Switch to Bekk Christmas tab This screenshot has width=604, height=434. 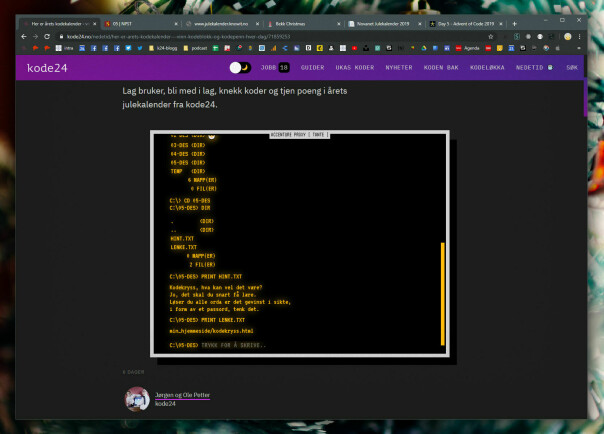304,24
